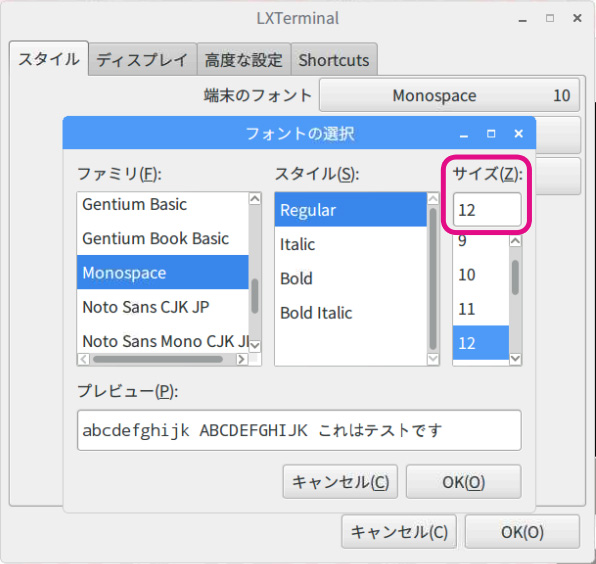Click キャンセル in the LXTerminal preferences window
Viewport: 596px width, 564px height.
pyautogui.click(x=399, y=532)
